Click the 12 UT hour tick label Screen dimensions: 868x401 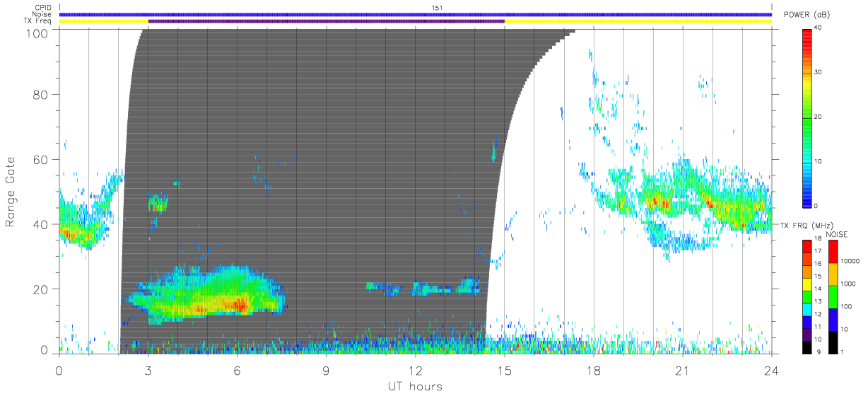point(416,369)
